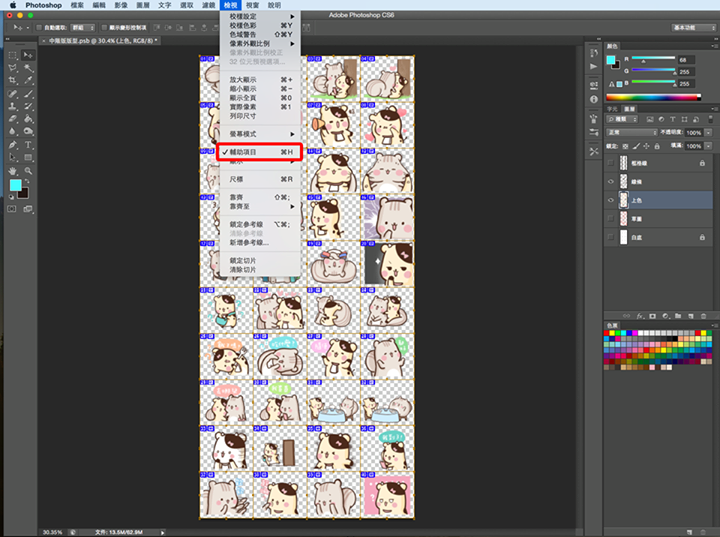Choose 尺標 from the menu

(x=260, y=179)
